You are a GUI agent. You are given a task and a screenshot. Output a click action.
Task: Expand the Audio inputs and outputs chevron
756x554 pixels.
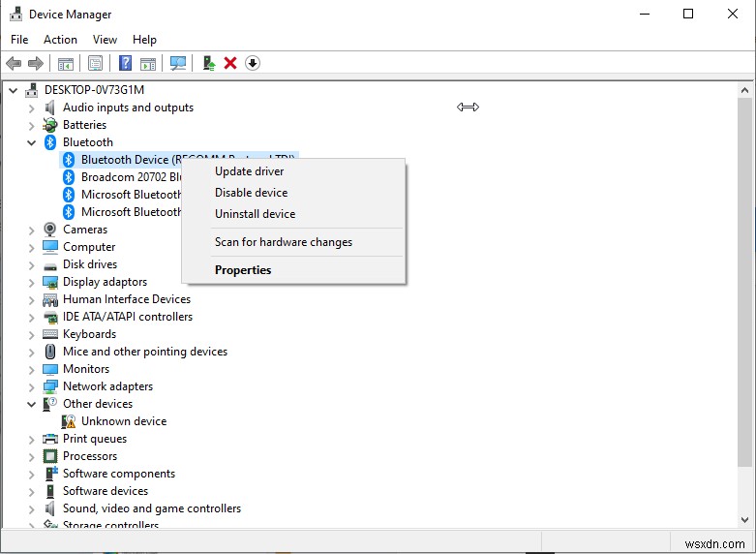(x=31, y=108)
